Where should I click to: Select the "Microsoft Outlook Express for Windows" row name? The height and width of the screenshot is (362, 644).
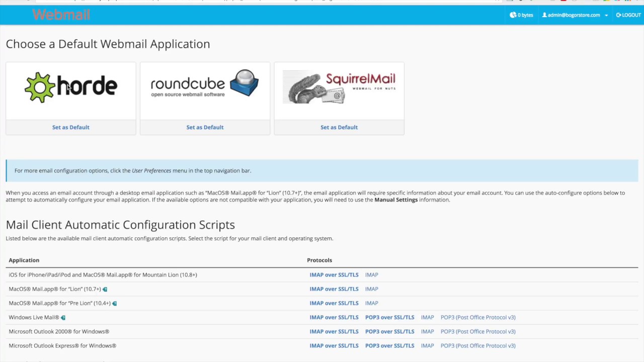tap(62, 345)
